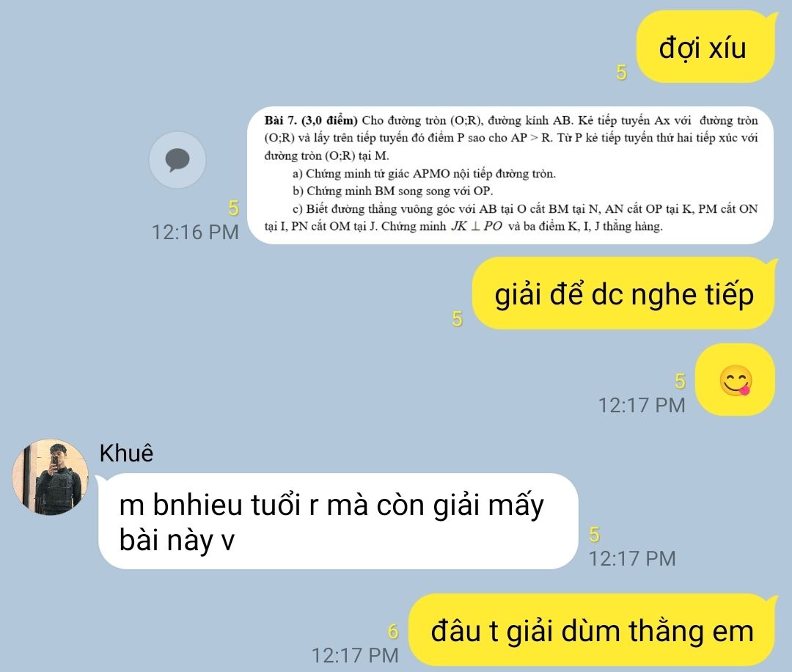792x672 pixels.
Task: Open the math problem image
Action: point(510,175)
